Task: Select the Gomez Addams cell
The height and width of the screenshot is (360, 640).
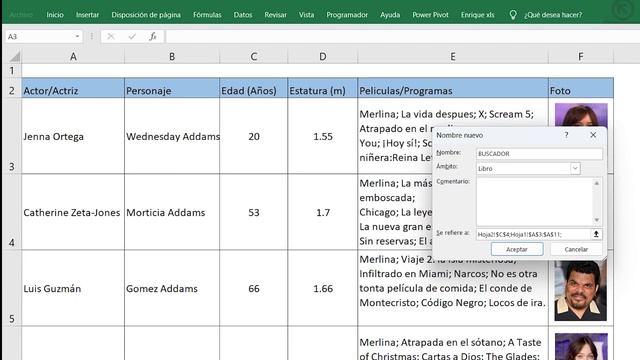Action: (172, 288)
